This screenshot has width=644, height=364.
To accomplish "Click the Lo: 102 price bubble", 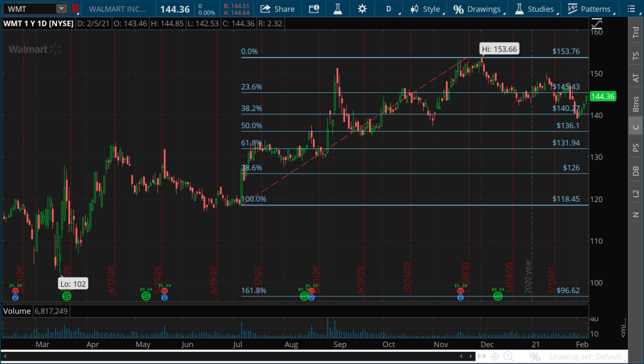I will pos(73,284).
